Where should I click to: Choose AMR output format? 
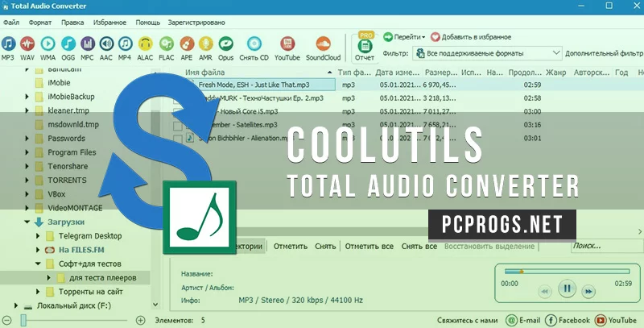(205, 48)
